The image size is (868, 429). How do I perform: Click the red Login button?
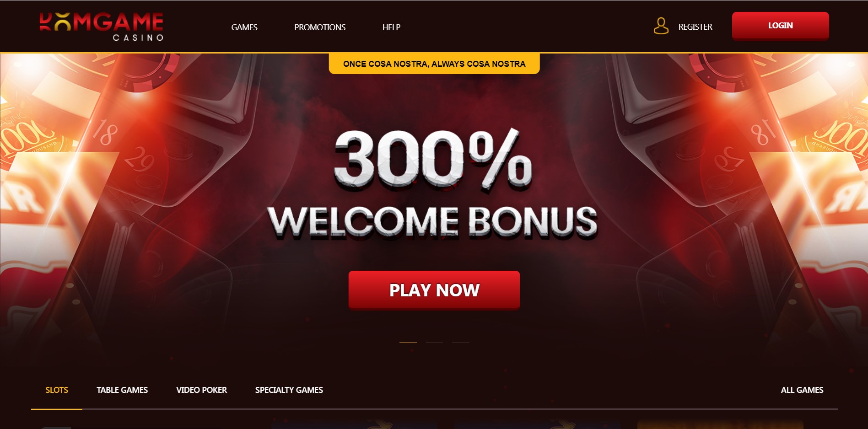click(780, 26)
